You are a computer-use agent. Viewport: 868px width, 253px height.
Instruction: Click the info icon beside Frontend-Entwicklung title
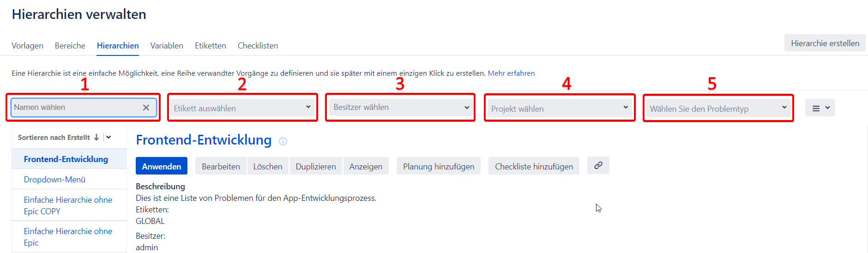(283, 141)
